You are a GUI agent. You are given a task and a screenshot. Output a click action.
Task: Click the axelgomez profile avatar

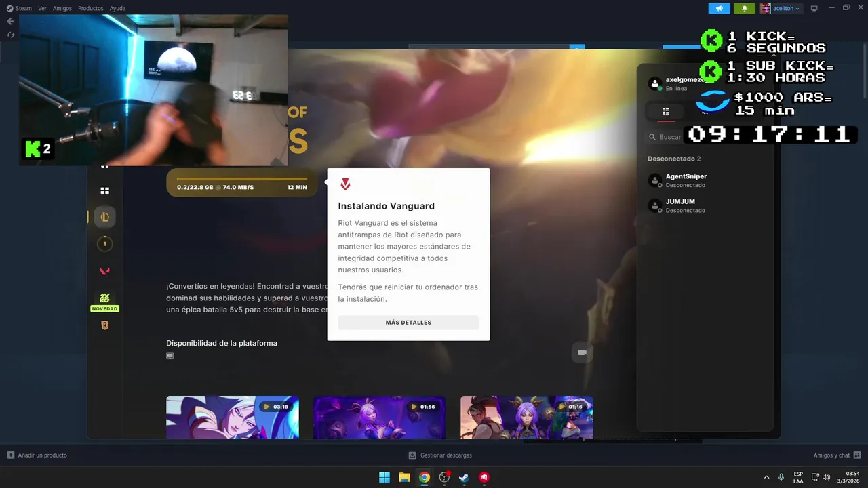pyautogui.click(x=655, y=83)
